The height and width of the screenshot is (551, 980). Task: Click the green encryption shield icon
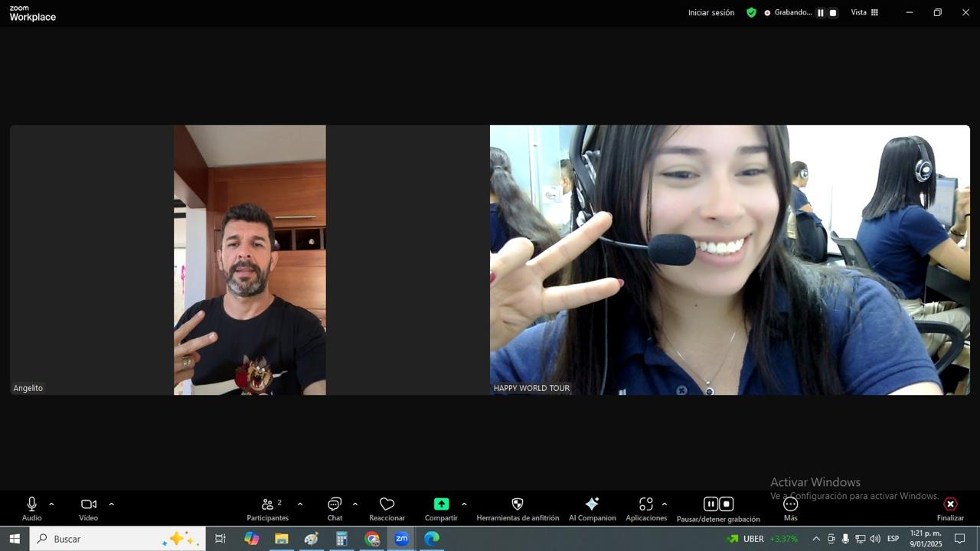751,12
